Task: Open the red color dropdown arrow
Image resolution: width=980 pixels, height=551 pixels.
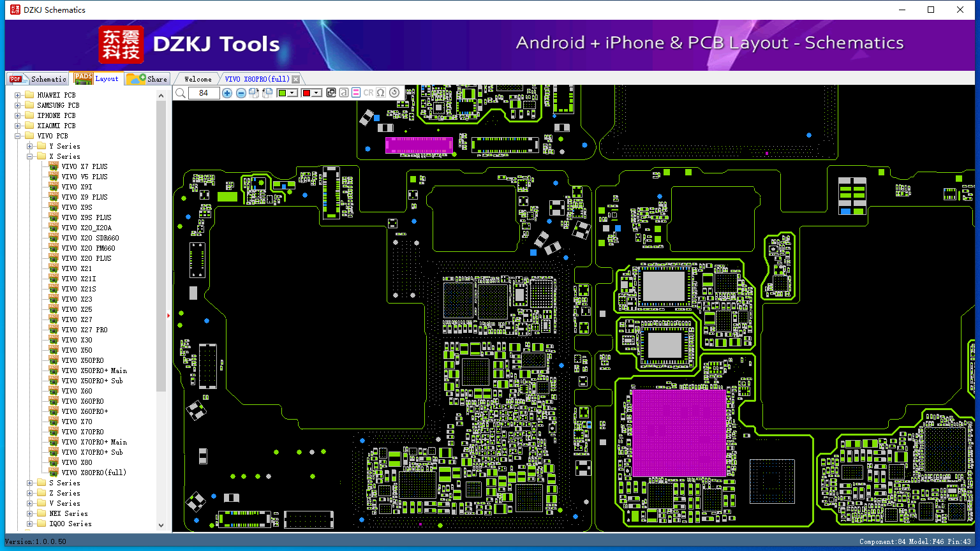Action: [x=316, y=93]
